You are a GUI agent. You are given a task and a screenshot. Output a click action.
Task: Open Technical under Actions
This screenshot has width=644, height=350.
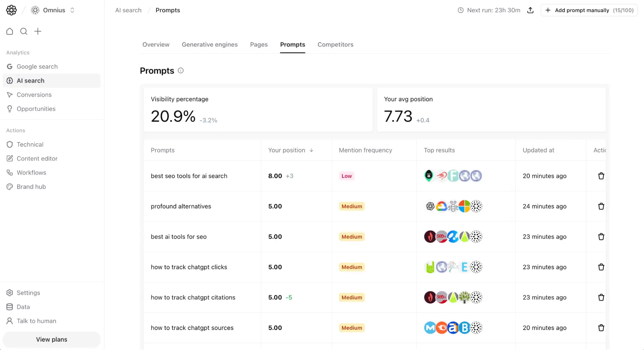30,144
